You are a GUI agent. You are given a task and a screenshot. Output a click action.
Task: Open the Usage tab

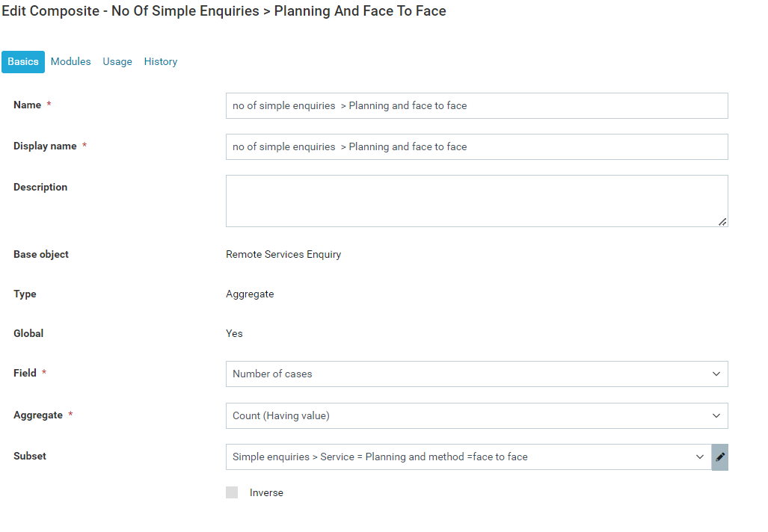pos(117,62)
